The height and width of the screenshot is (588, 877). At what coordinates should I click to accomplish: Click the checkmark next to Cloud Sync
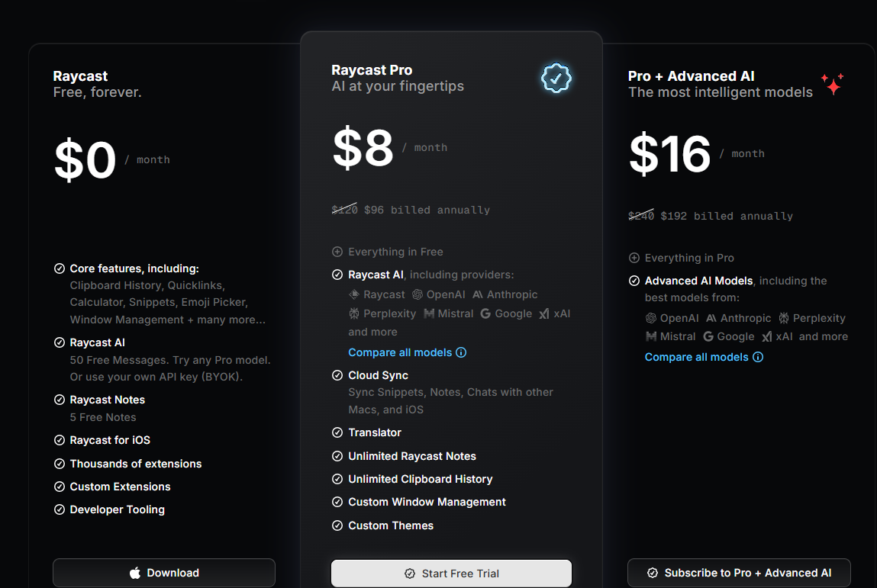click(x=337, y=375)
